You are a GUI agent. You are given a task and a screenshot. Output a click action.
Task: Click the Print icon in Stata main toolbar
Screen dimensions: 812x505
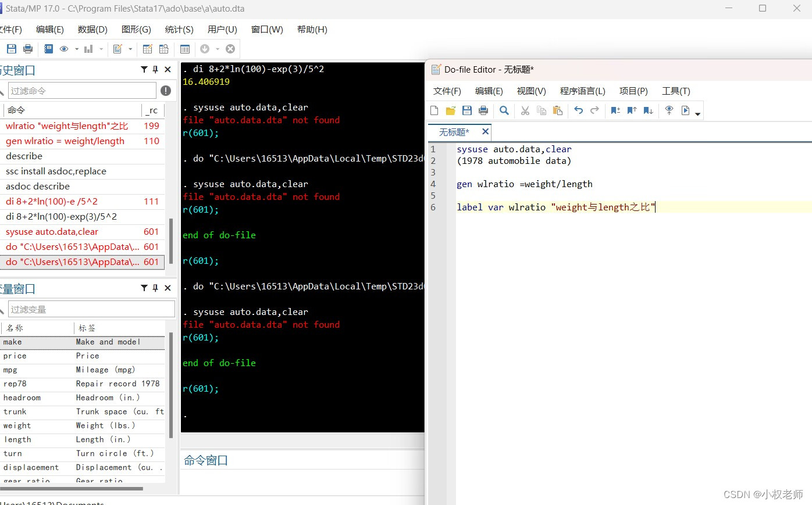pyautogui.click(x=28, y=49)
